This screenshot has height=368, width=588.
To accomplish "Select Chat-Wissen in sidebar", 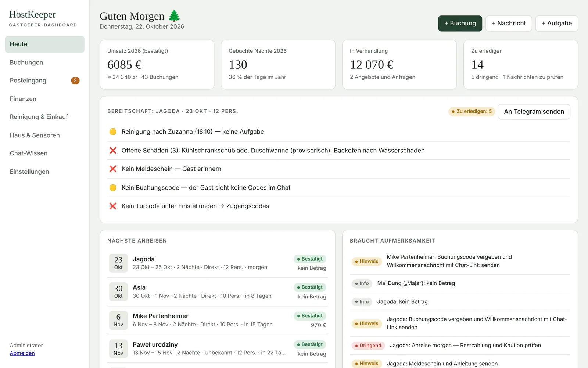I will (x=44, y=153).
